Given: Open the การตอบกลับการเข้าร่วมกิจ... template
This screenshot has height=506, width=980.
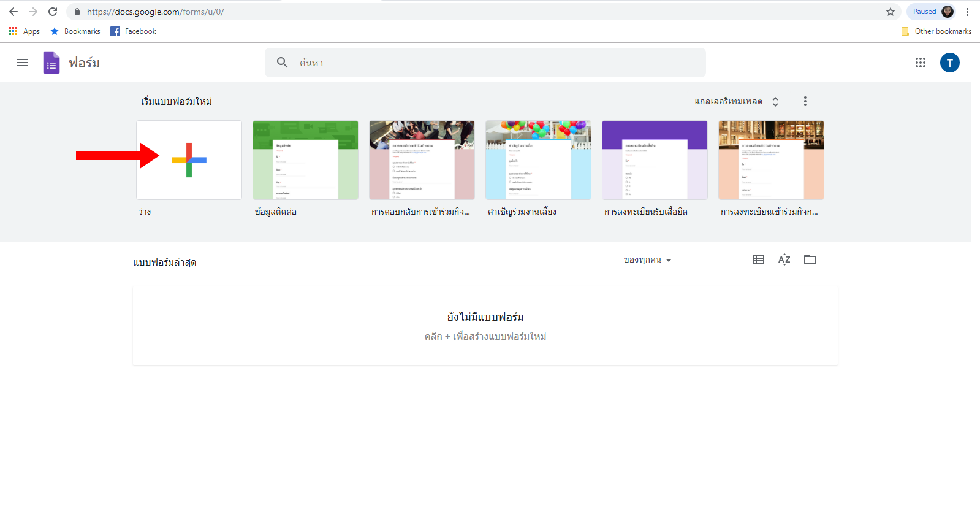Looking at the screenshot, I should 422,160.
